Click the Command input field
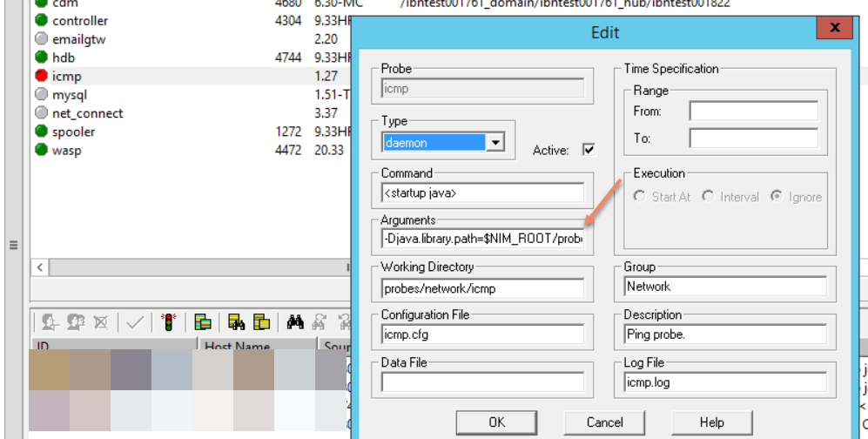Viewport: 868px width, 439px height. tap(482, 192)
